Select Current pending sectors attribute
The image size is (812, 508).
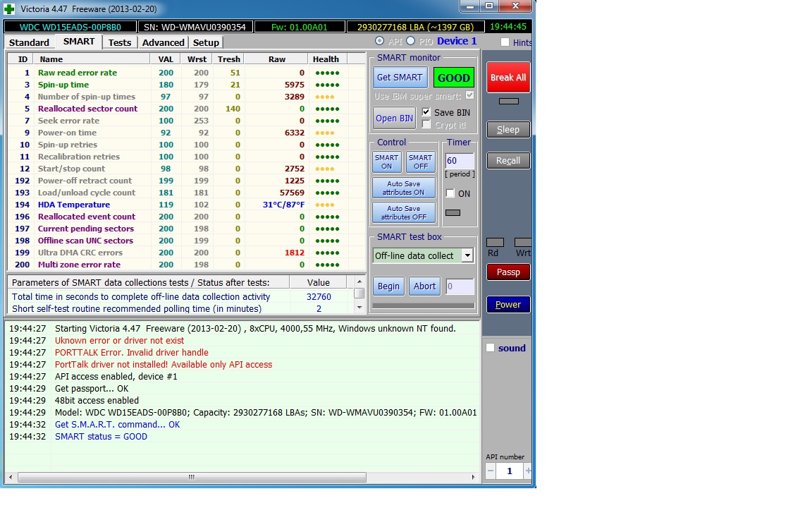point(186,229)
